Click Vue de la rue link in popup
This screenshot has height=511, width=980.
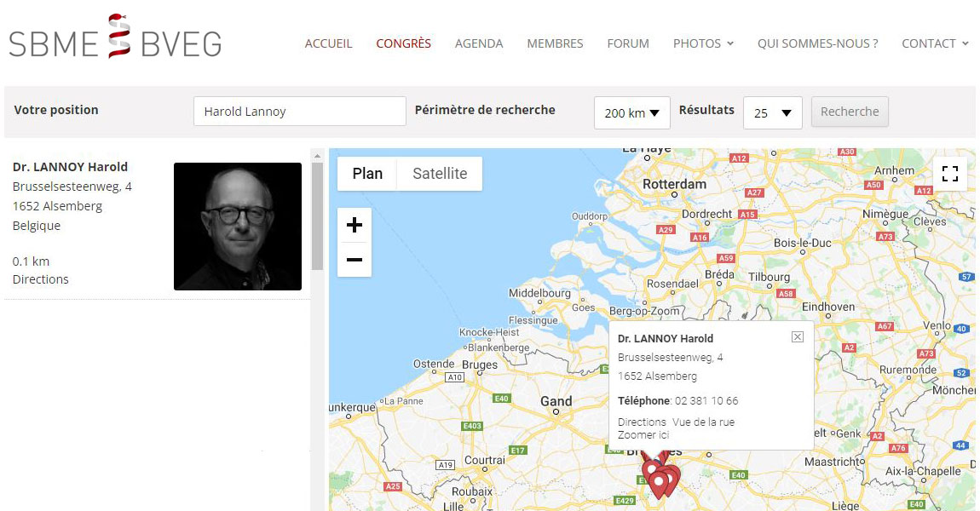tap(703, 422)
